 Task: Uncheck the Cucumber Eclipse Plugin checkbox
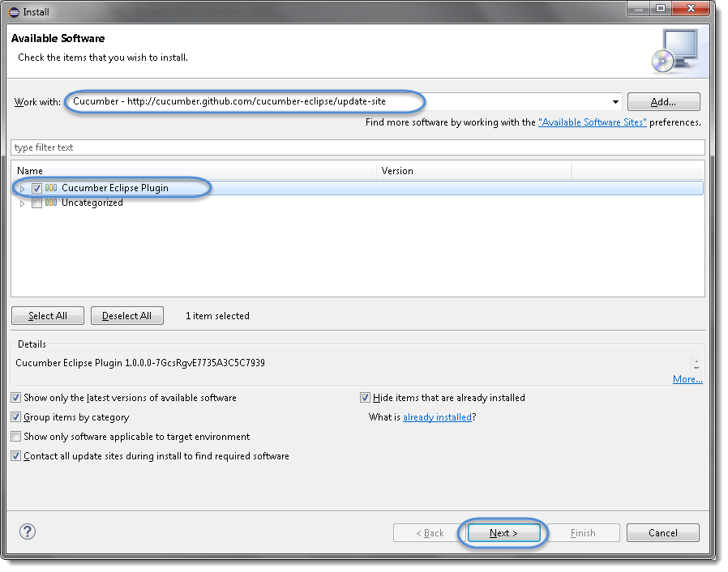[36, 187]
